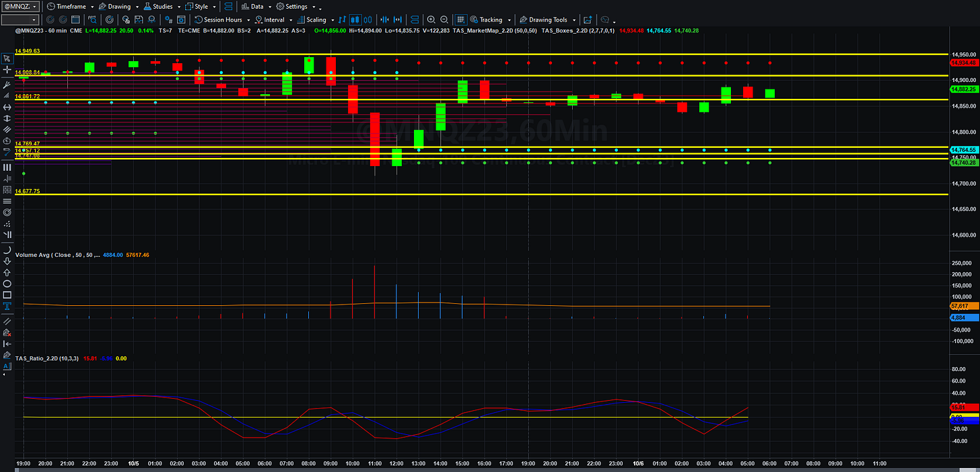This screenshot has width=980, height=472.
Task: Toggle the chart grid button
Action: [x=461, y=19]
